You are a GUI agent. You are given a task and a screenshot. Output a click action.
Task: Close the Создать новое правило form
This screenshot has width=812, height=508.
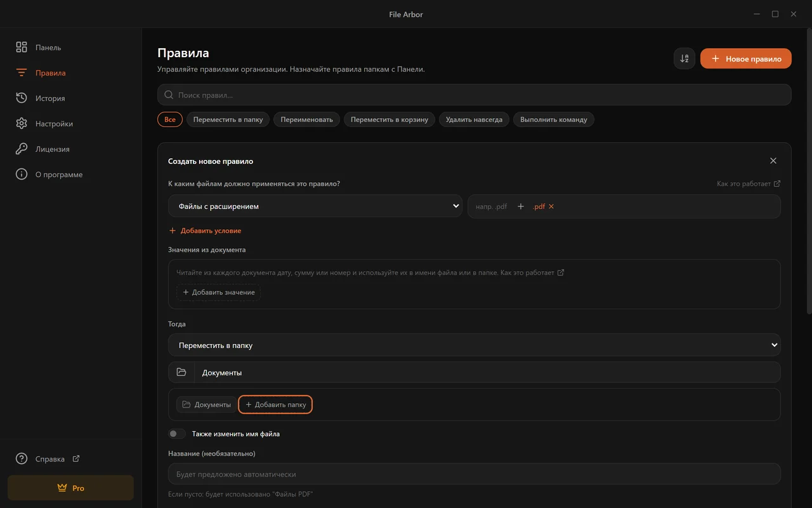(x=773, y=161)
